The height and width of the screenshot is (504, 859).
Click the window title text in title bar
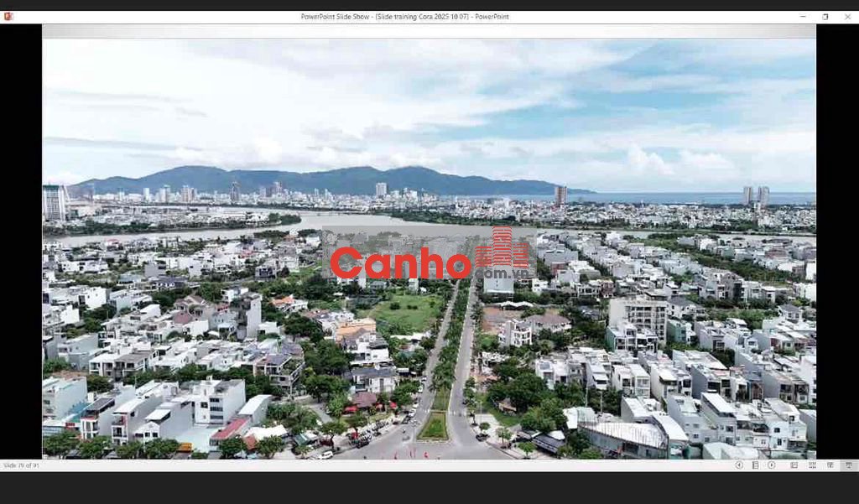pos(404,16)
